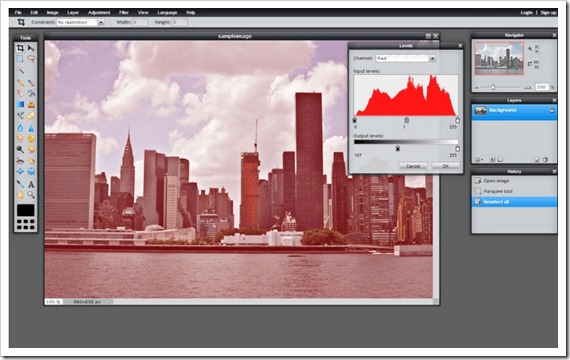Click the Navigator preview thumbnail
The height and width of the screenshot is (360, 570).
coord(499,59)
